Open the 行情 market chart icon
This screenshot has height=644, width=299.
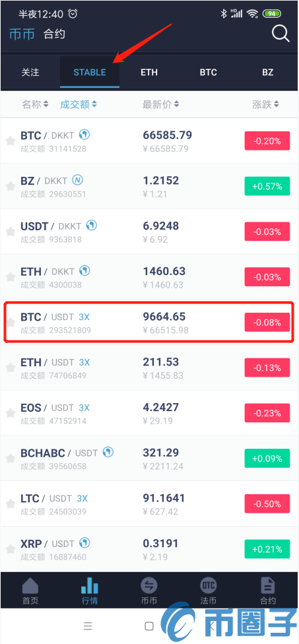point(90,586)
